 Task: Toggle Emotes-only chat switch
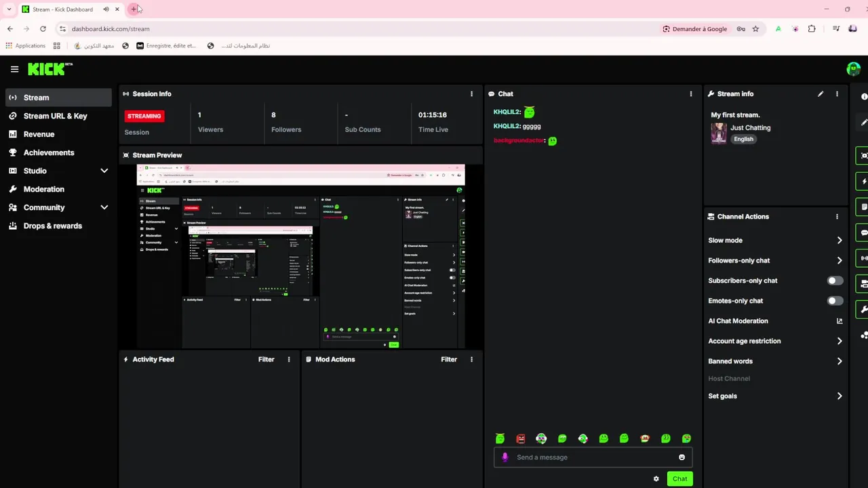pyautogui.click(x=835, y=301)
